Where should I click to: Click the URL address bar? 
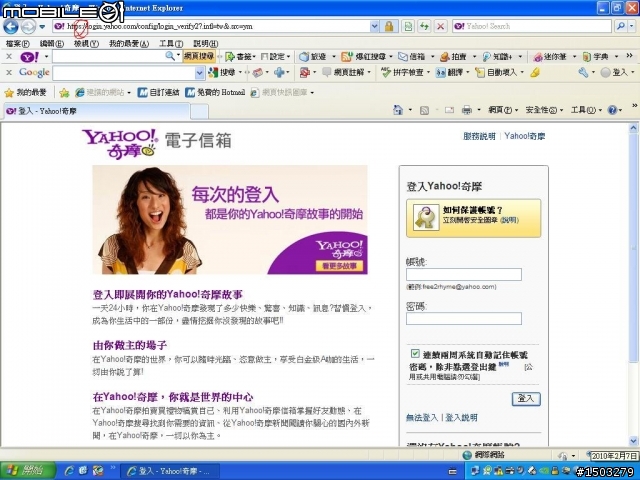click(x=211, y=27)
